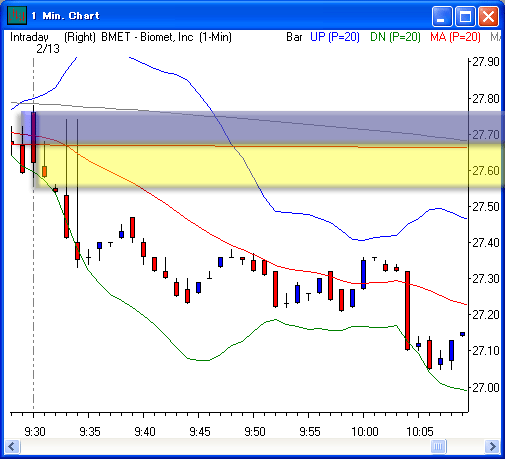
Task: Click the 9:45 time axis label
Action: pos(200,432)
